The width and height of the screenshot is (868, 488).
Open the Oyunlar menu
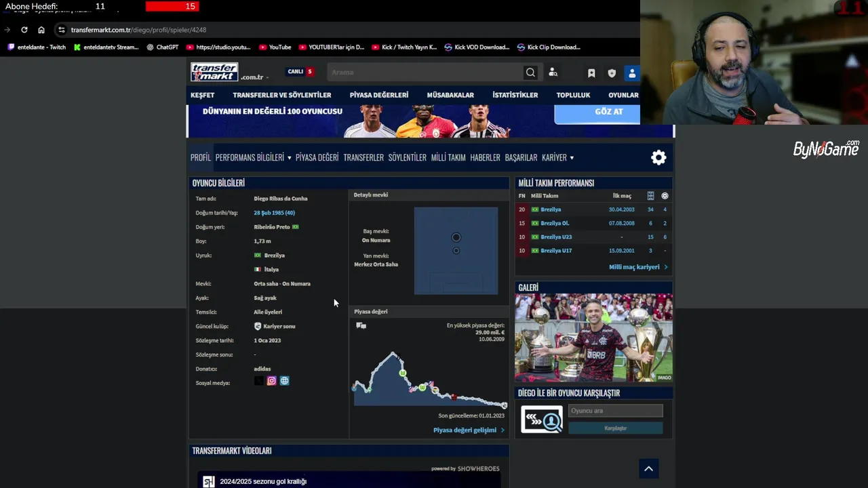(623, 95)
